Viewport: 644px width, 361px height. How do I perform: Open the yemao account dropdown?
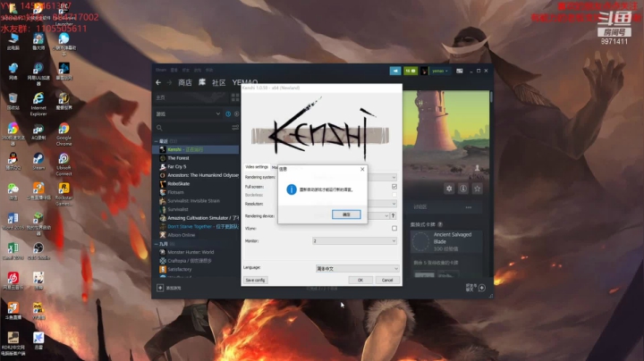tap(439, 71)
